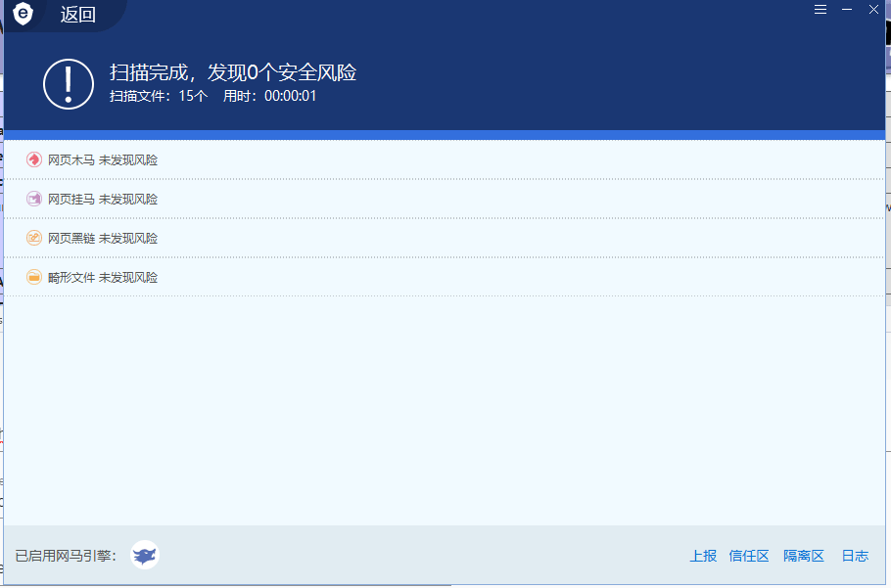This screenshot has height=588, width=891.
Task: Click the 网页挂马 category icon
Action: pyautogui.click(x=34, y=199)
